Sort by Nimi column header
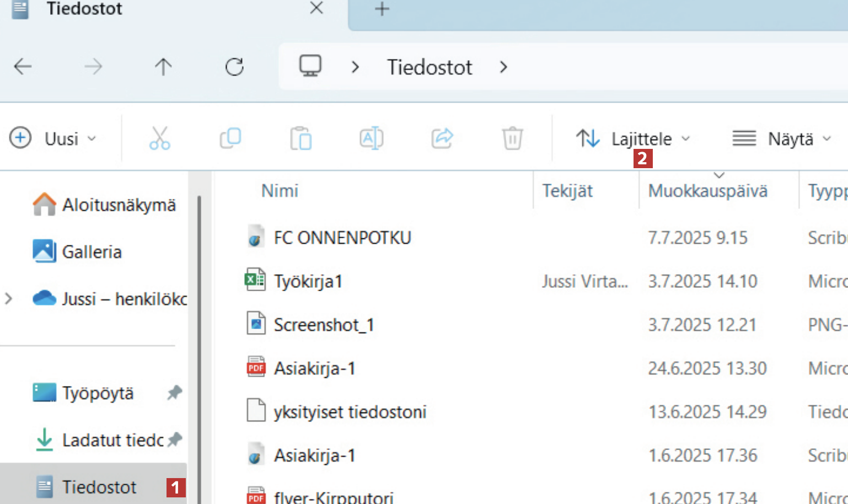848x504 pixels. coord(280,191)
